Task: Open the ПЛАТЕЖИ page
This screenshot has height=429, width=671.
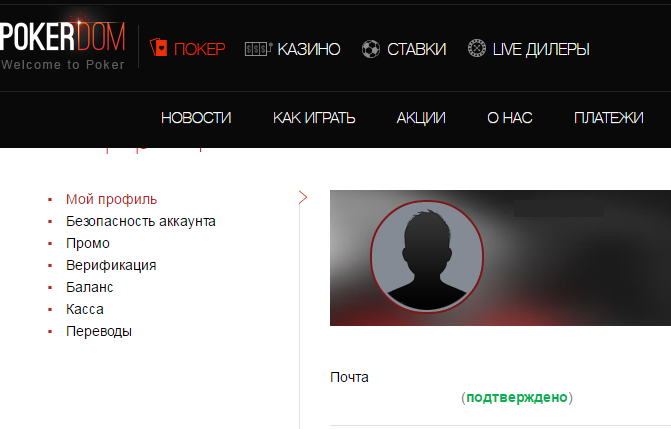Action: [x=609, y=118]
